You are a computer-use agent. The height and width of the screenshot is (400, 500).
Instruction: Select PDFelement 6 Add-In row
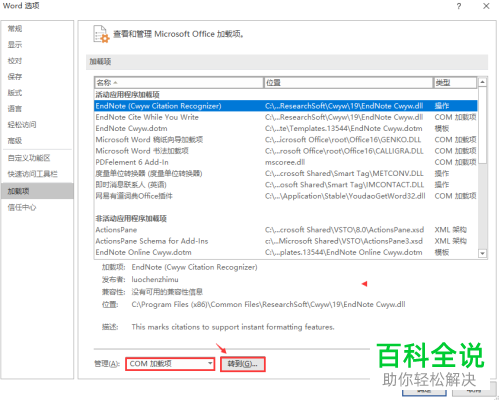(286, 162)
